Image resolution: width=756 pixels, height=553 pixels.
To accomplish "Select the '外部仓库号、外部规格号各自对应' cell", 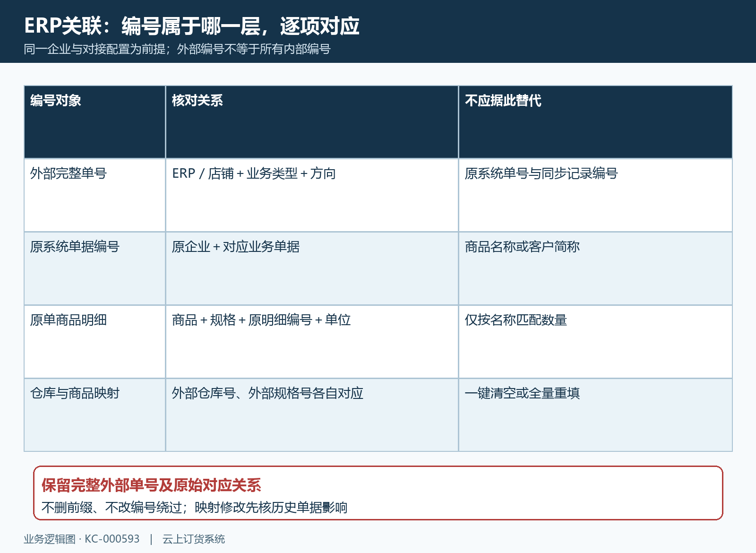I will point(312,415).
